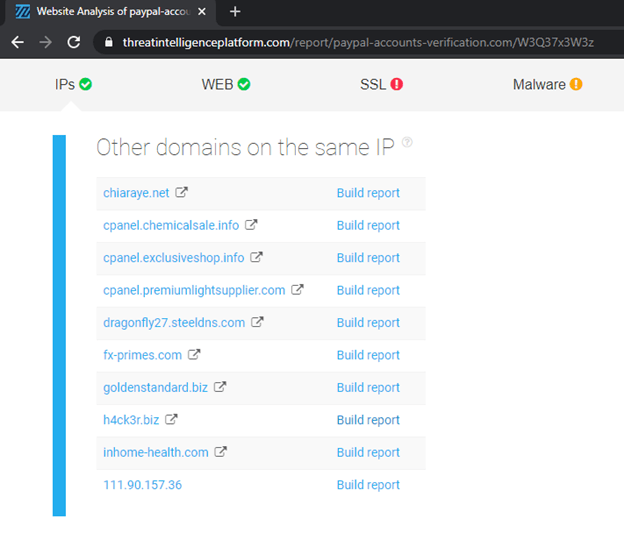The height and width of the screenshot is (533, 624).
Task: Close the Website Analysis tab
Action: [x=202, y=12]
